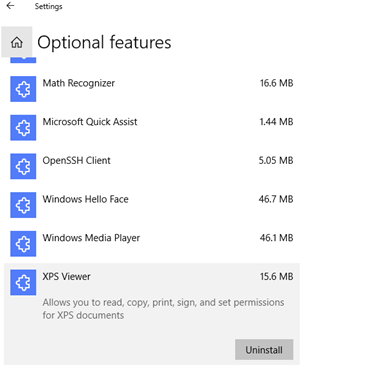Collapse the XPS Viewer entry title

(x=66, y=276)
